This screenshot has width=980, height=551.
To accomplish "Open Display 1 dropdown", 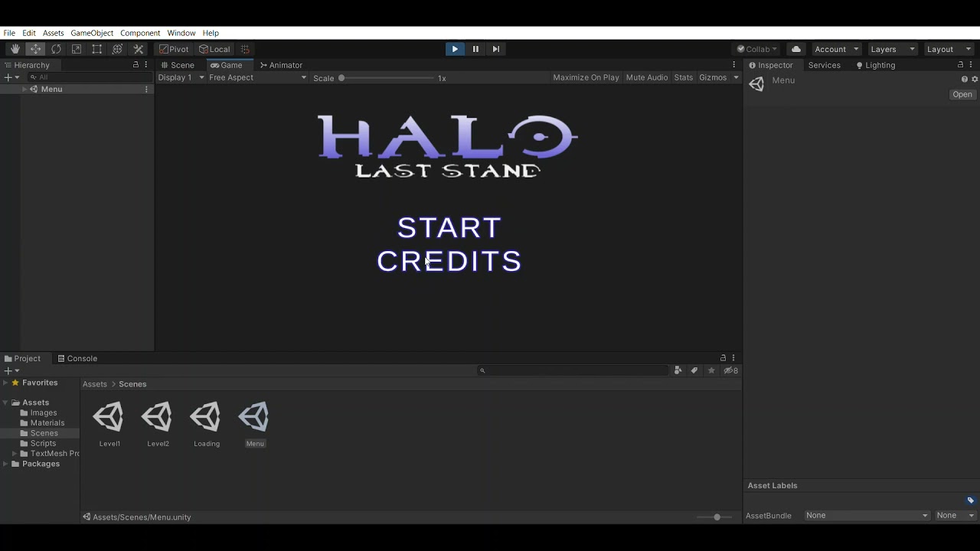I will [x=181, y=78].
